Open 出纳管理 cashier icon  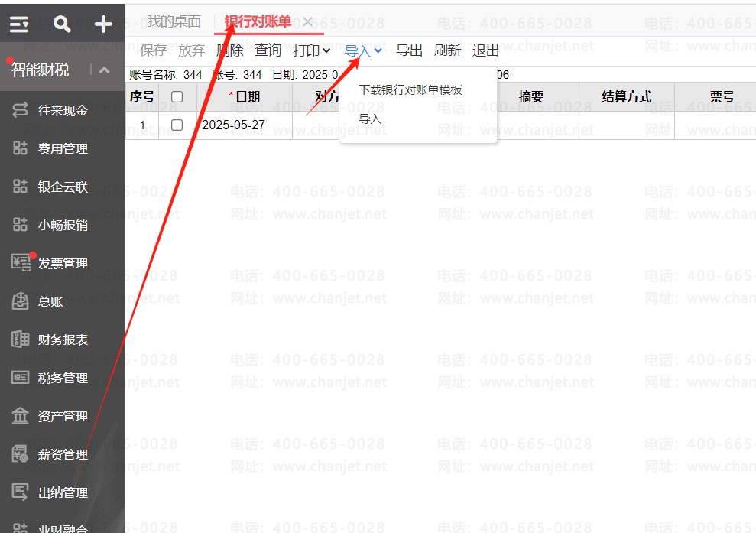tap(21, 492)
